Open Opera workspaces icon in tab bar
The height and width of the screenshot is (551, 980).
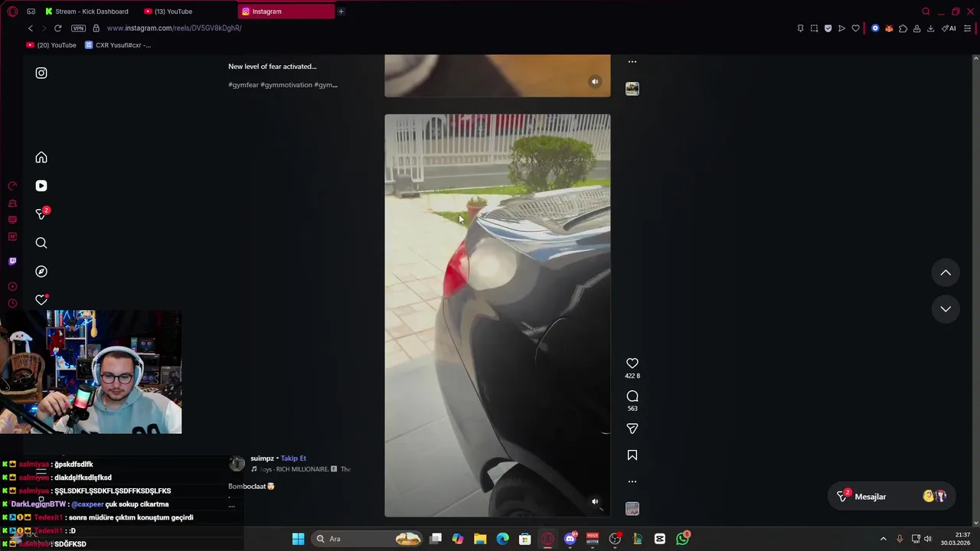(x=31, y=11)
